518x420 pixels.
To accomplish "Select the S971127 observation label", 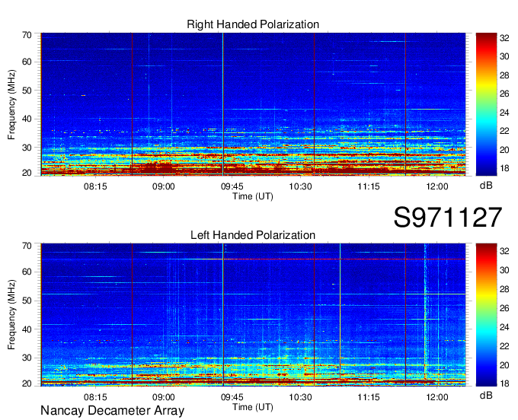I will click(x=448, y=217).
